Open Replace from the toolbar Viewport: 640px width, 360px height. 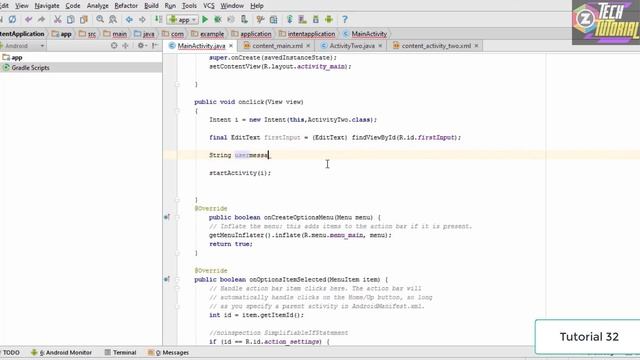click(113, 19)
